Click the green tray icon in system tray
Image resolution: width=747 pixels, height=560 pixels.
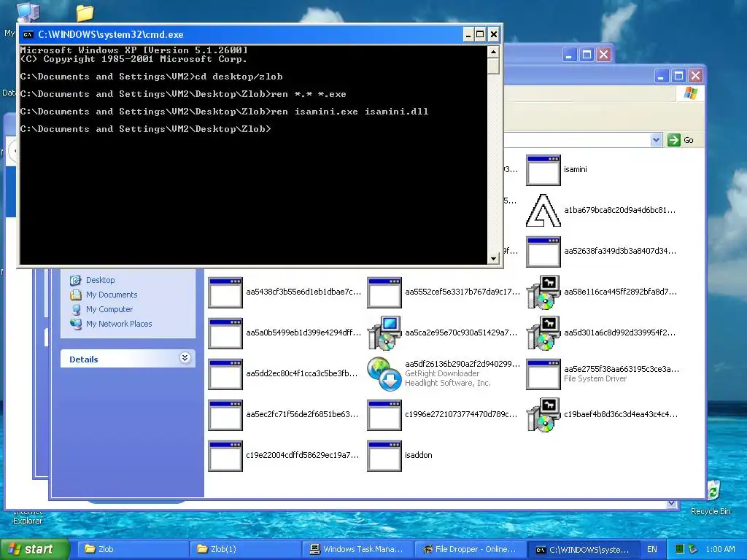click(x=680, y=549)
